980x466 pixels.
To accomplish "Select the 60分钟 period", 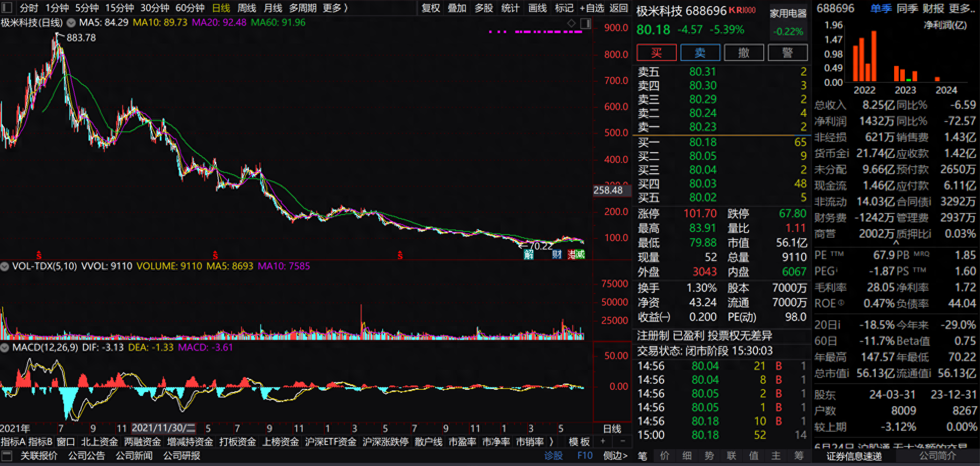I will tap(190, 8).
